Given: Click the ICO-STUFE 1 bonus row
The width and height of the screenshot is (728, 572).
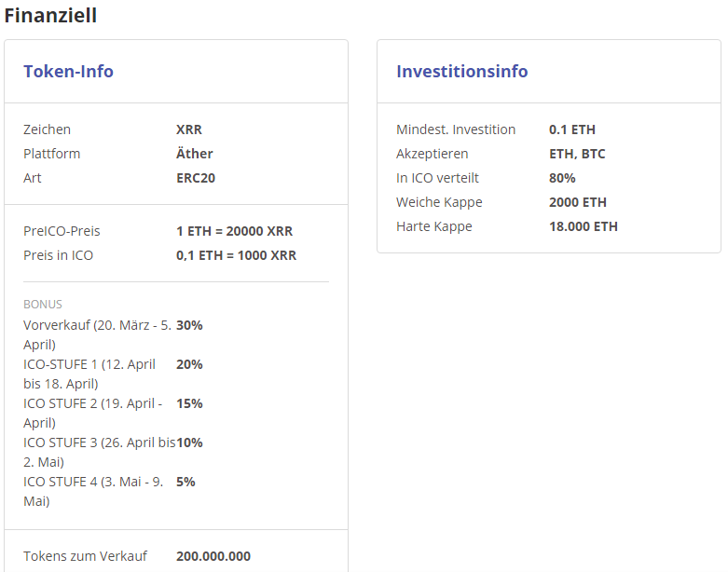Looking at the screenshot, I should click(x=89, y=374).
